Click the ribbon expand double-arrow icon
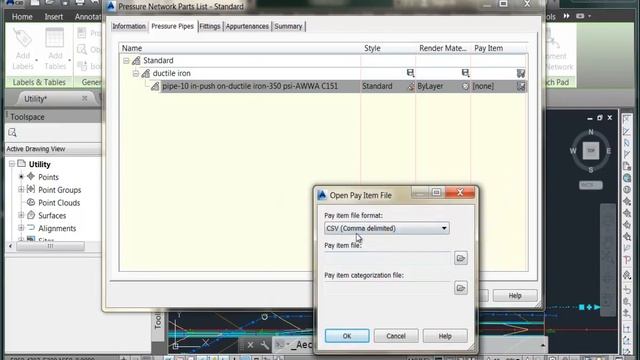Viewport: 640px width, 360px height. (566, 16)
